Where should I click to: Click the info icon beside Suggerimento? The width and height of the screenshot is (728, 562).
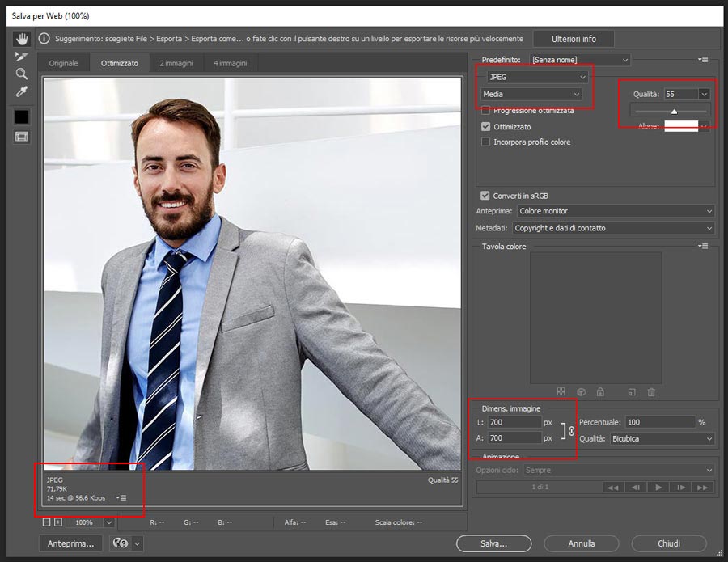coord(44,39)
